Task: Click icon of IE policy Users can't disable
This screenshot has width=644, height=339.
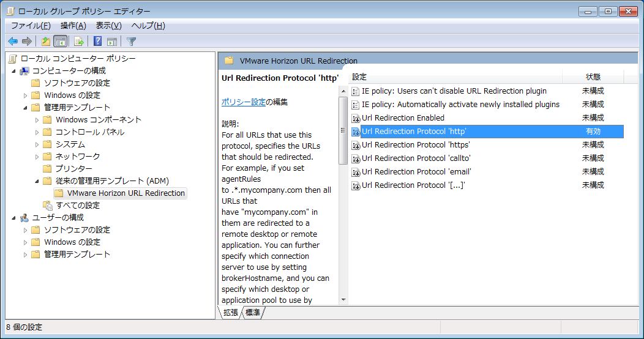Action: coord(355,92)
